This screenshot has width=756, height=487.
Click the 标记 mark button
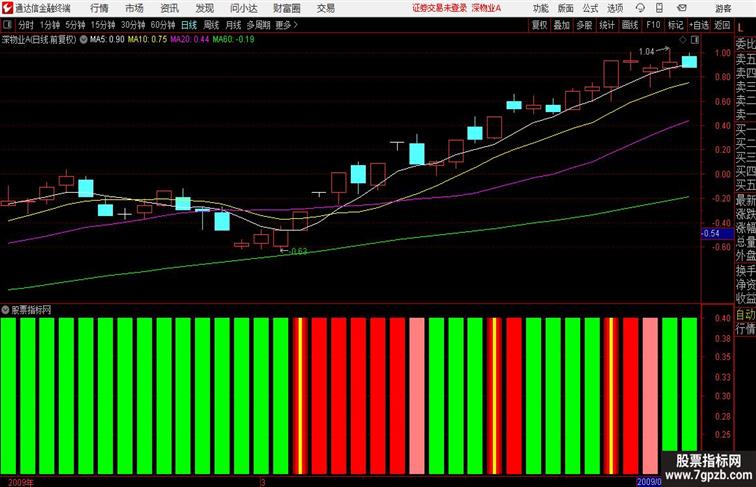coord(675,25)
